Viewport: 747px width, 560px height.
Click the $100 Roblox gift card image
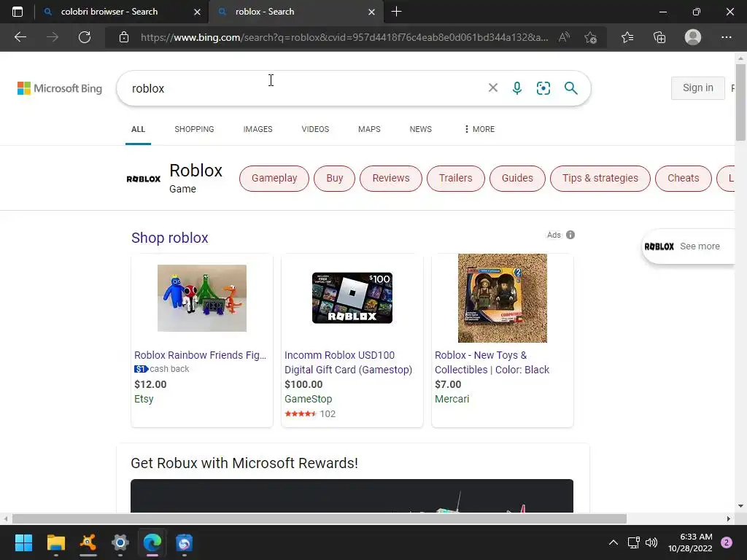click(352, 298)
